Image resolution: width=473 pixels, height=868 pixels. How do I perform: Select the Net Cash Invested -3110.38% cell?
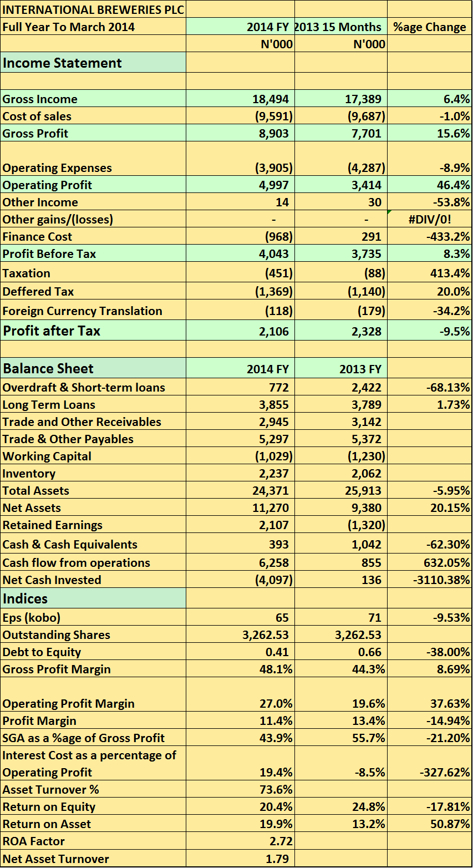click(429, 580)
